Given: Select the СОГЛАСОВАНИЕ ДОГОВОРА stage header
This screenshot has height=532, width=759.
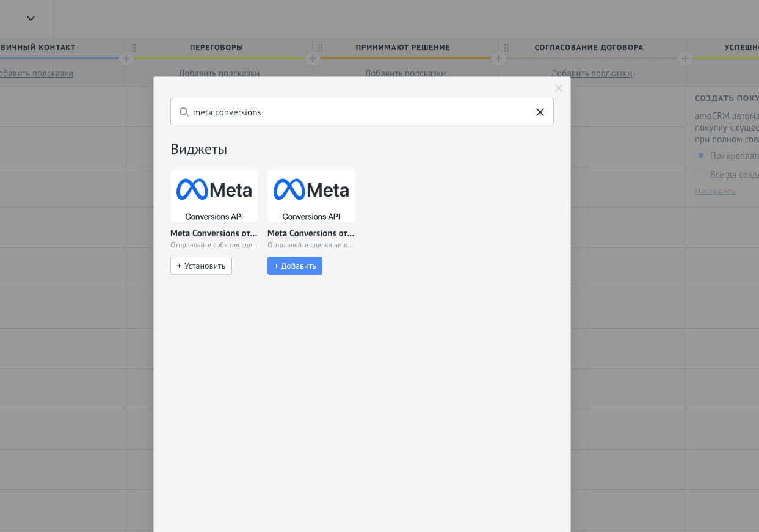Looking at the screenshot, I should point(589,47).
